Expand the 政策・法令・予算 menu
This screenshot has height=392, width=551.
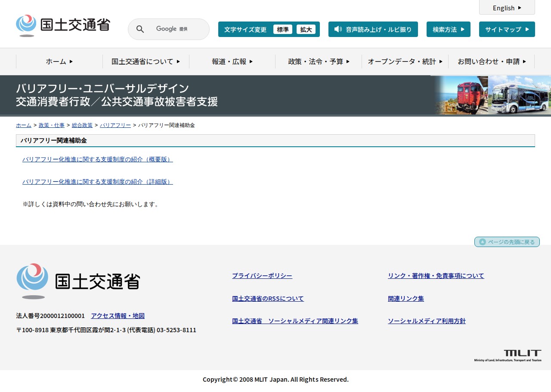click(x=319, y=62)
